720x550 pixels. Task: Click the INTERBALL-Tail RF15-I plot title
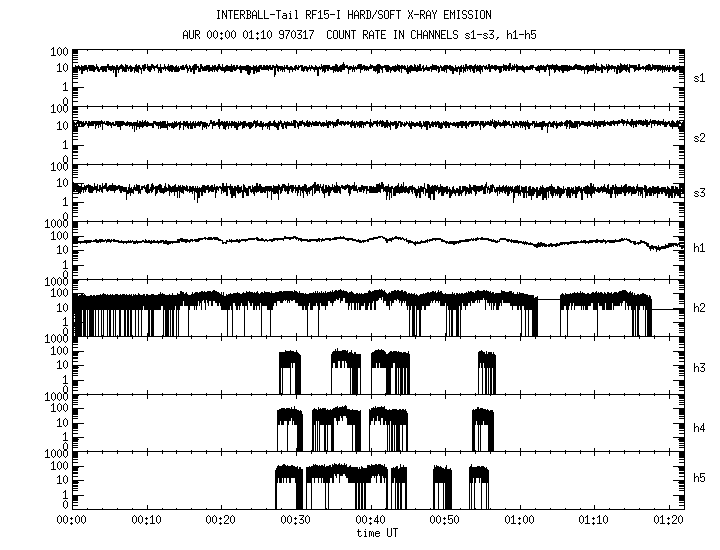(360, 16)
